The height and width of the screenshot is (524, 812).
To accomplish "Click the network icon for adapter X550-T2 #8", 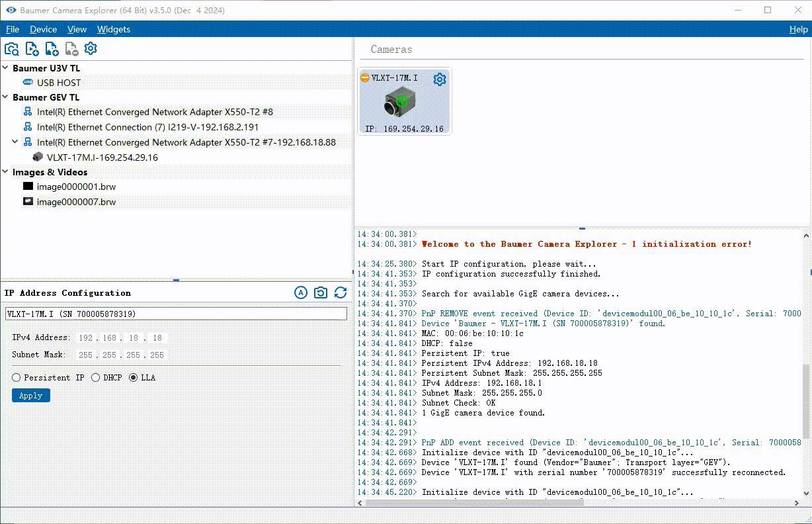I will pos(28,112).
